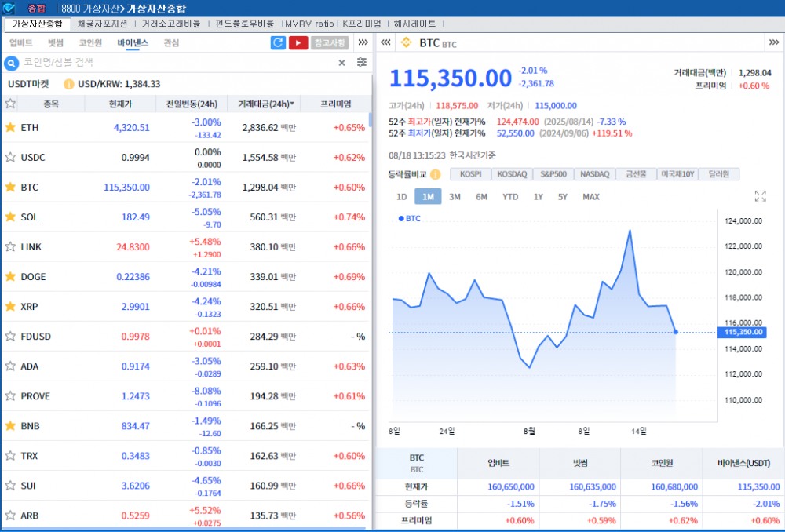Screen dimensions: 785x532
Task: Clear the search field with the X icon
Action: click(x=341, y=63)
